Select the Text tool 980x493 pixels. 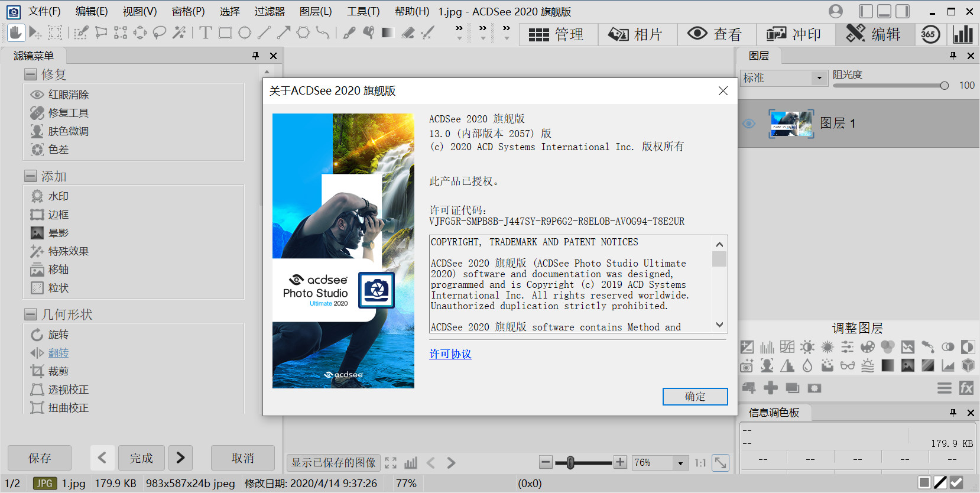(x=205, y=33)
